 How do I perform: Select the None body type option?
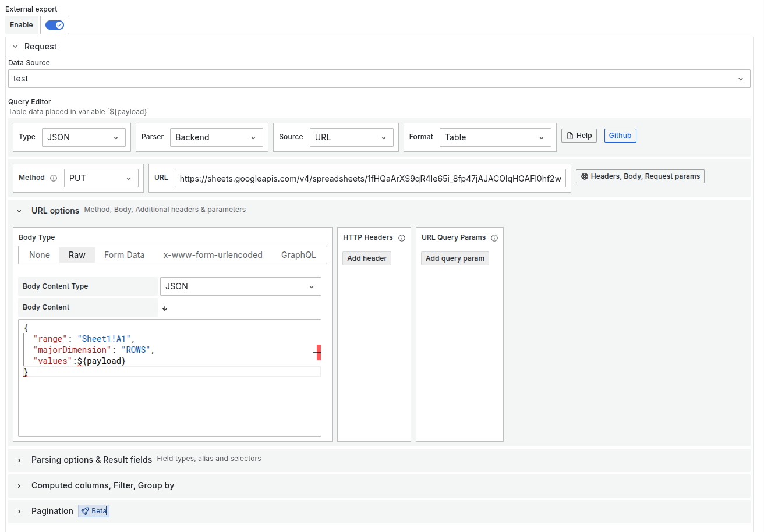(39, 254)
